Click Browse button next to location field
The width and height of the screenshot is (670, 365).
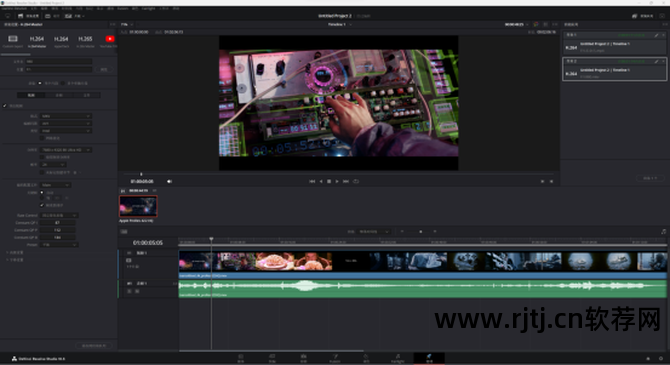[104, 69]
